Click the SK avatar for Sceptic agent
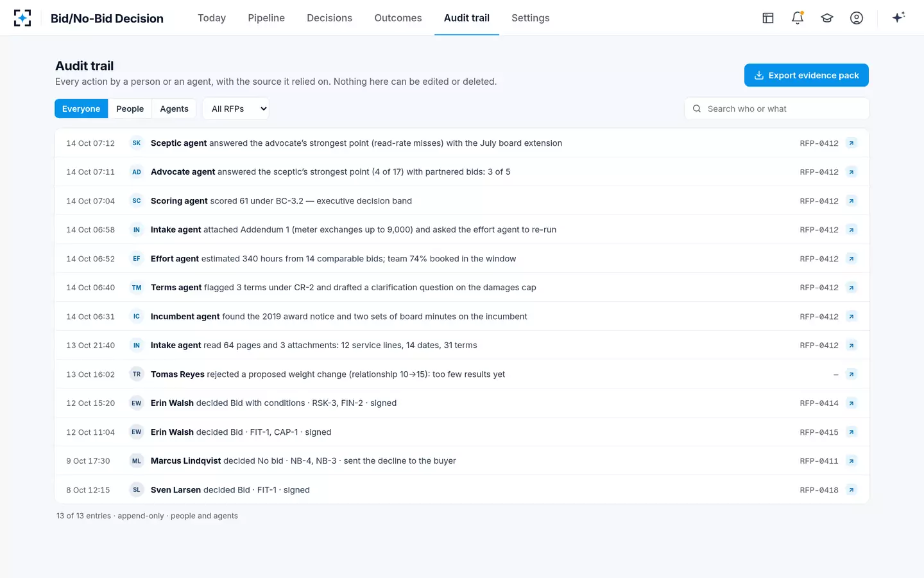 point(137,143)
